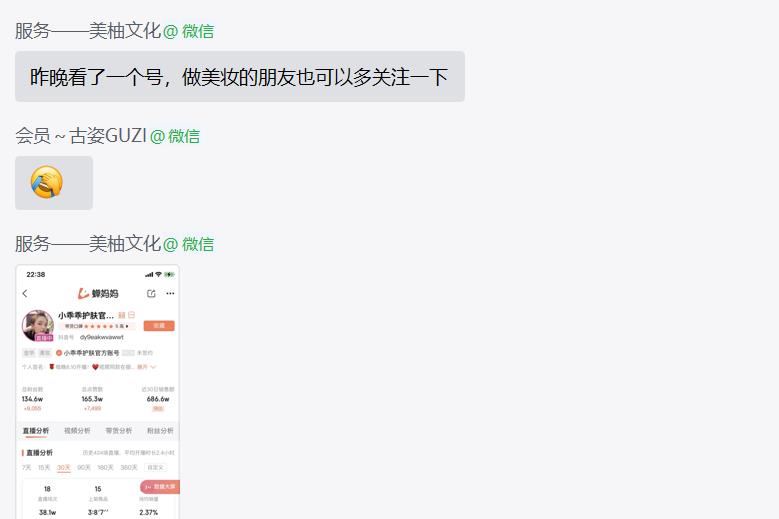
Task: Switch to the 带货分析 tab
Action: tap(119, 431)
